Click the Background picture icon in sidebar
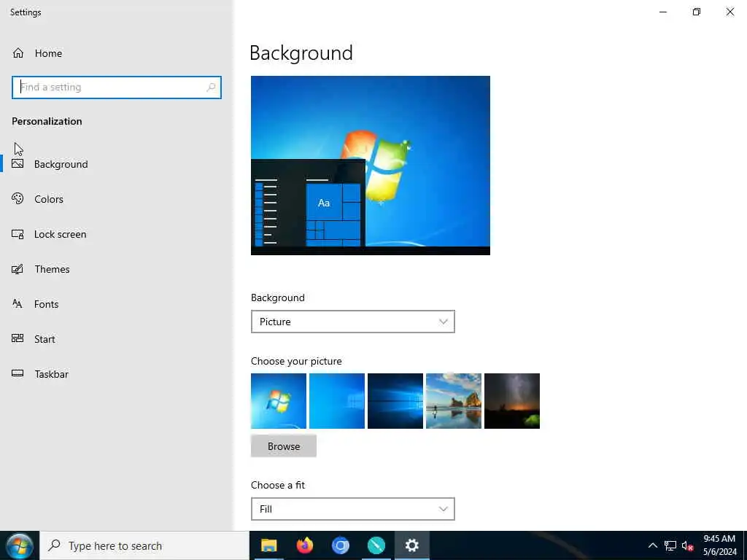Image resolution: width=747 pixels, height=560 pixels. [x=18, y=164]
